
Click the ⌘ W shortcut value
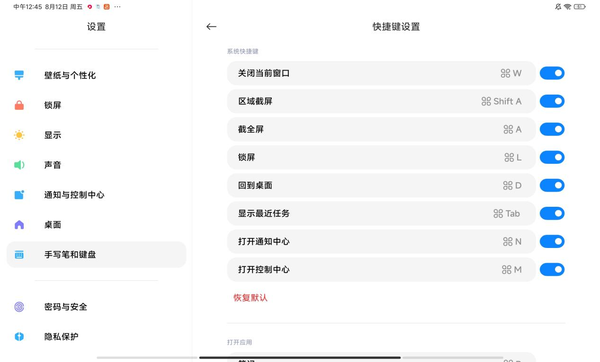point(511,73)
